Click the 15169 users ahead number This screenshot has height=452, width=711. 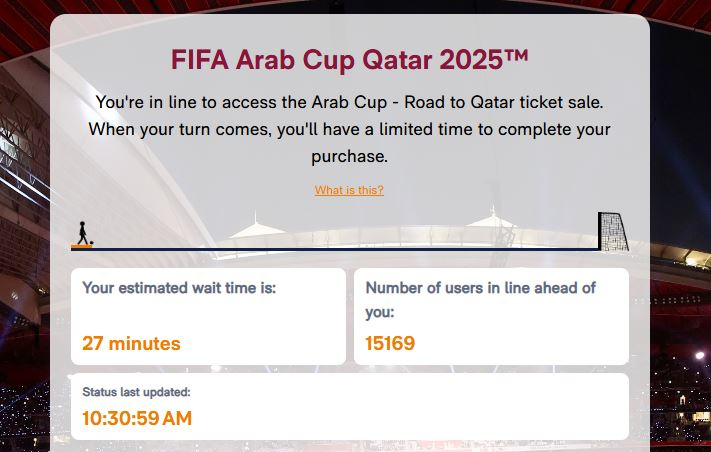tap(390, 344)
